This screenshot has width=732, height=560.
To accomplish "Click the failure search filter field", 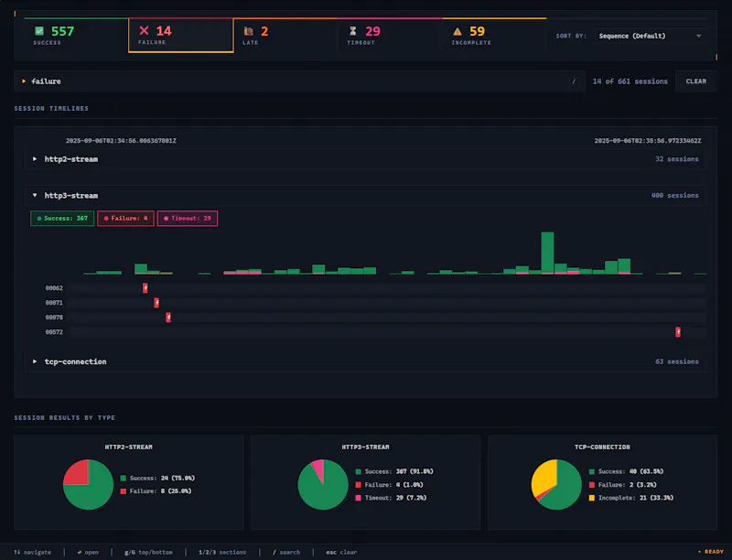I will [x=299, y=81].
